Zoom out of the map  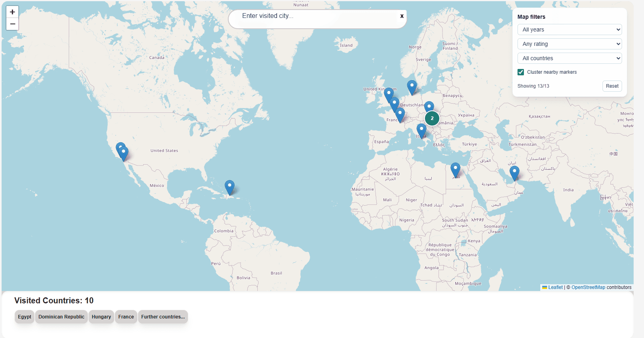(x=12, y=24)
